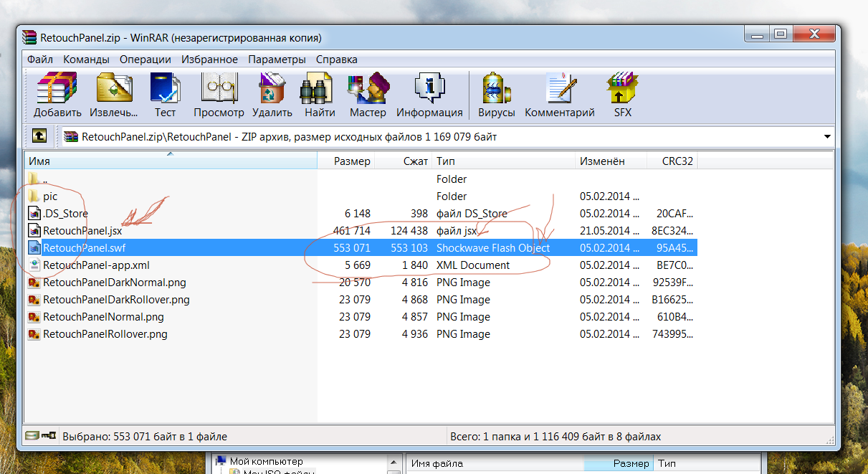Sort by the Сжат column header
This screenshot has height=474, width=868.
(404, 161)
